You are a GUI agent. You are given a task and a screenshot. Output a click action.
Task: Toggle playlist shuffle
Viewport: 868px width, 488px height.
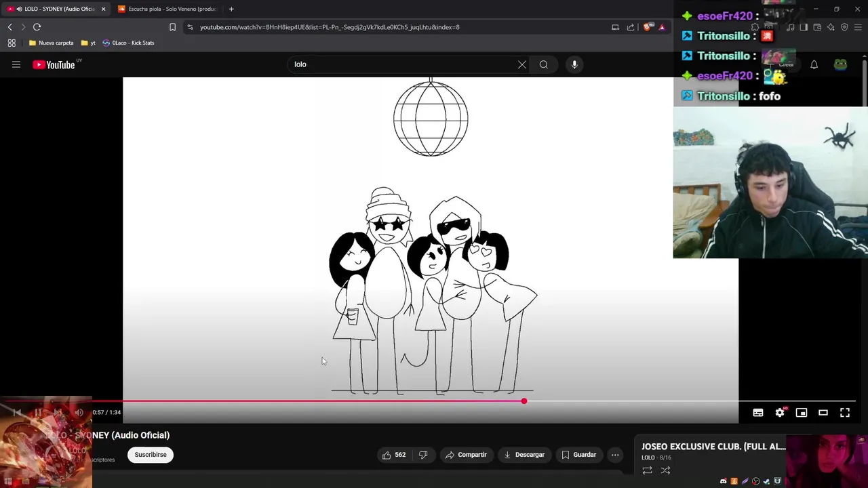665,470
